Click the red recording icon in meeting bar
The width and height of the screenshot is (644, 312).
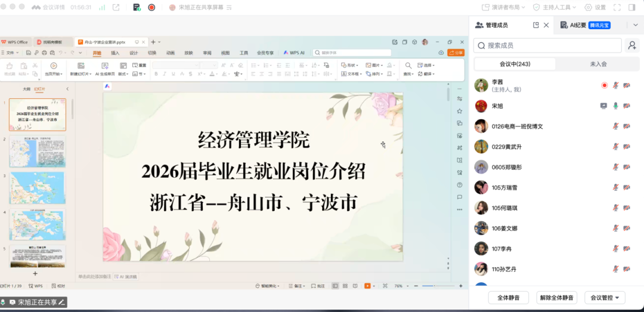tap(151, 7)
